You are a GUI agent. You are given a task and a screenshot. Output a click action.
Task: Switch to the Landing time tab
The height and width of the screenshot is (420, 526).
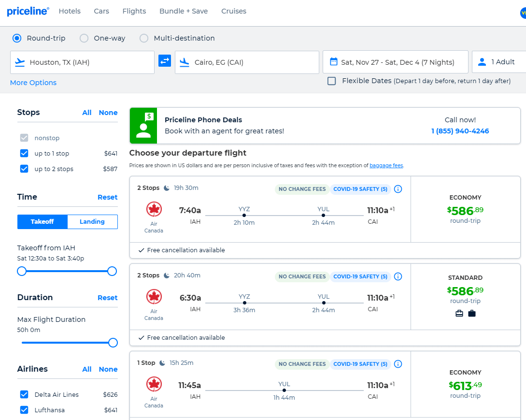[92, 221]
